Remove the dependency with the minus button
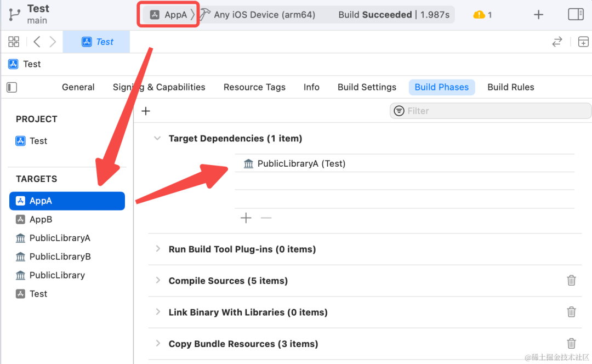The width and height of the screenshot is (592, 364). pos(266,218)
